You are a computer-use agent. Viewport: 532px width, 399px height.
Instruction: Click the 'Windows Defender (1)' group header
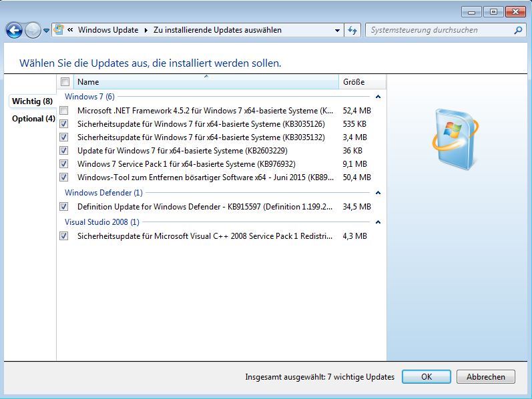103,193
